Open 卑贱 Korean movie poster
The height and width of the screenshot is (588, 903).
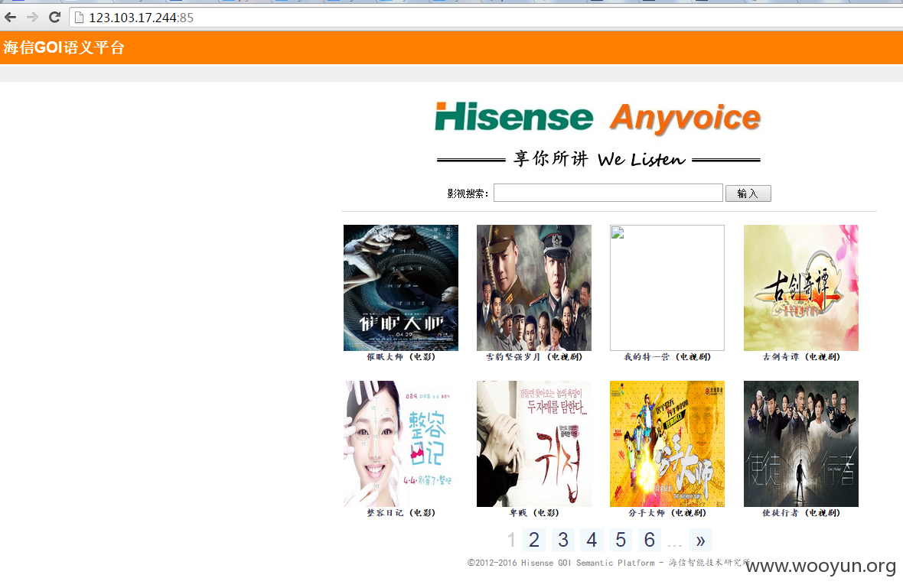coord(534,443)
